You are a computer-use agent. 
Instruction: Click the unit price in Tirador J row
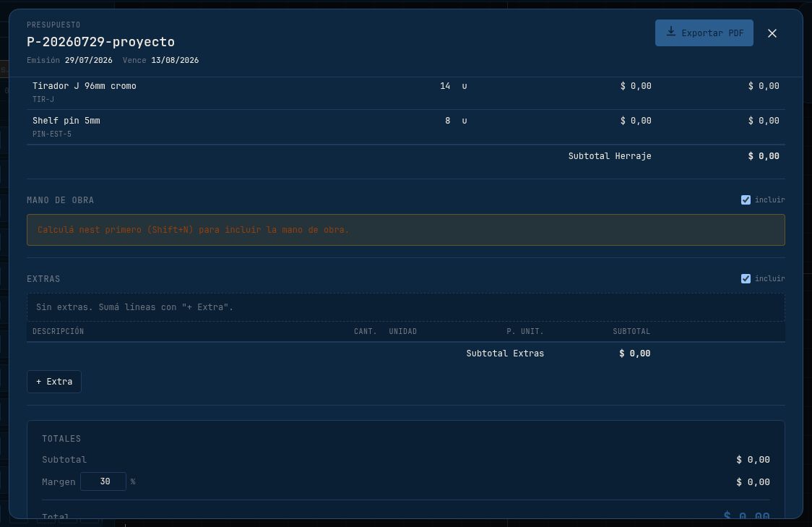coord(636,86)
